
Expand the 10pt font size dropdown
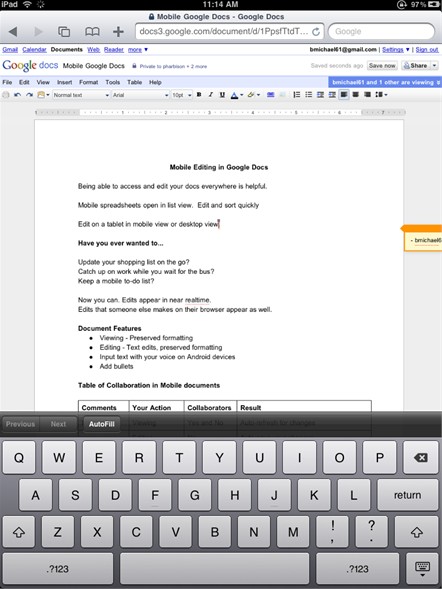coord(182,95)
